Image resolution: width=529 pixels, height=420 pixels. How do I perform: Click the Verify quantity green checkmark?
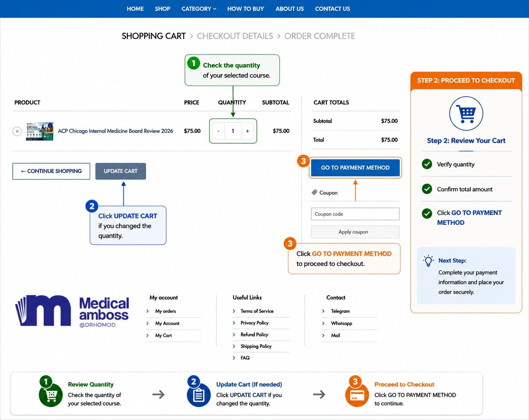pyautogui.click(x=427, y=164)
